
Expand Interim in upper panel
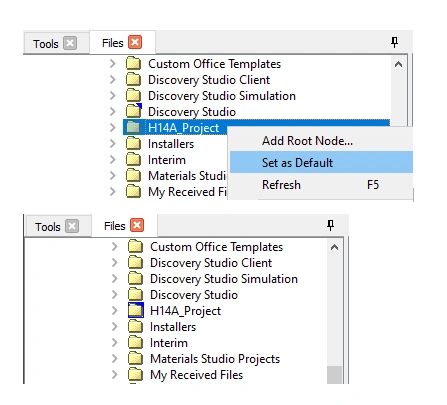113,159
